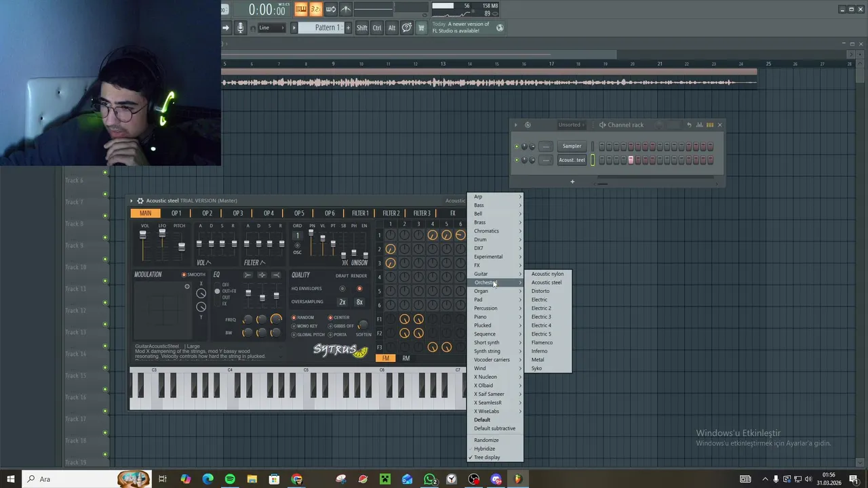Set oversampling to 2x
The image size is (868, 488).
(342, 302)
